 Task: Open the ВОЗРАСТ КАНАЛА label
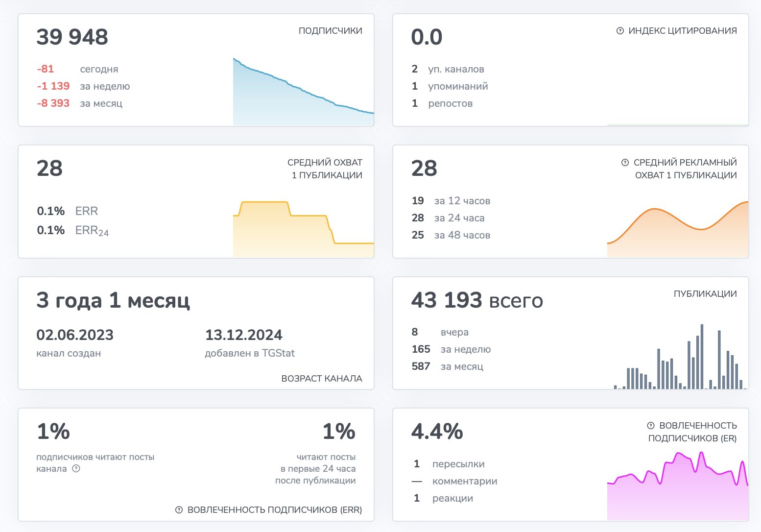(x=322, y=379)
